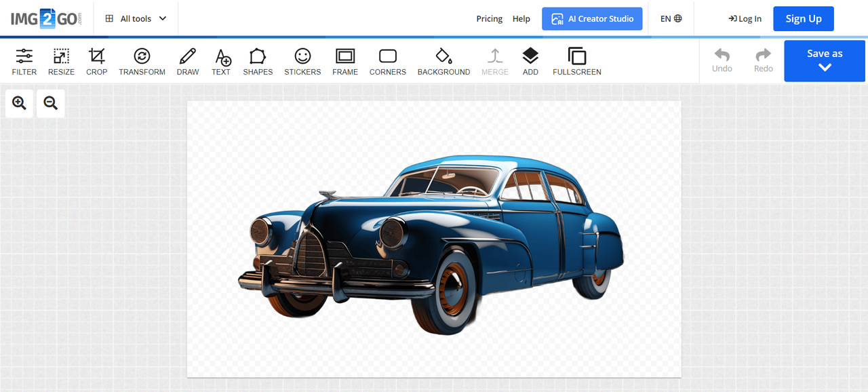Open the Transform tool
This screenshot has width=868, height=392.
coord(142,61)
